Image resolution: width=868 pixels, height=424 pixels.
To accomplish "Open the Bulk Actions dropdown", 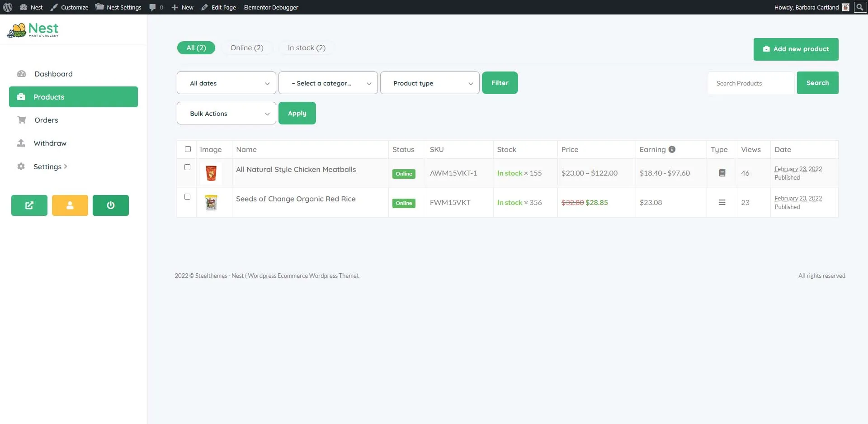I will coord(226,113).
